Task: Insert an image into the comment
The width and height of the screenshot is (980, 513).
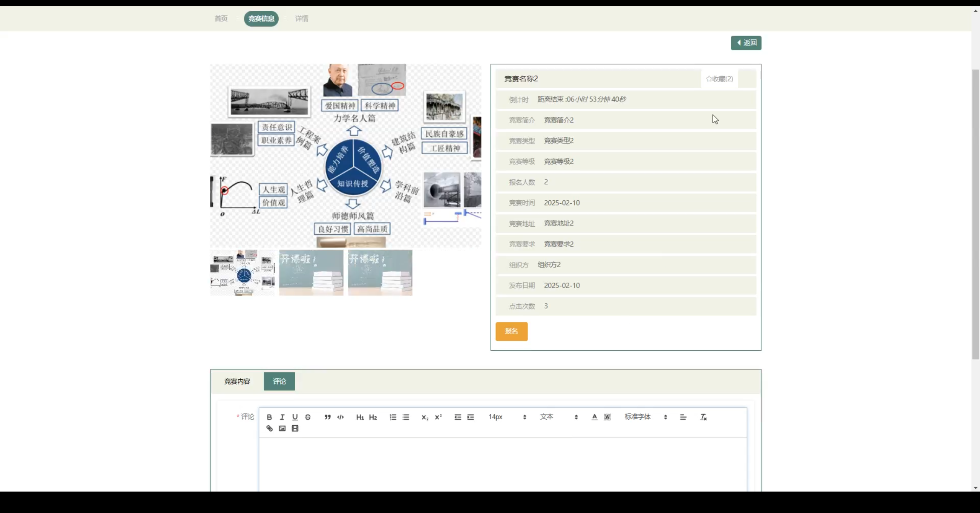Action: (282, 428)
